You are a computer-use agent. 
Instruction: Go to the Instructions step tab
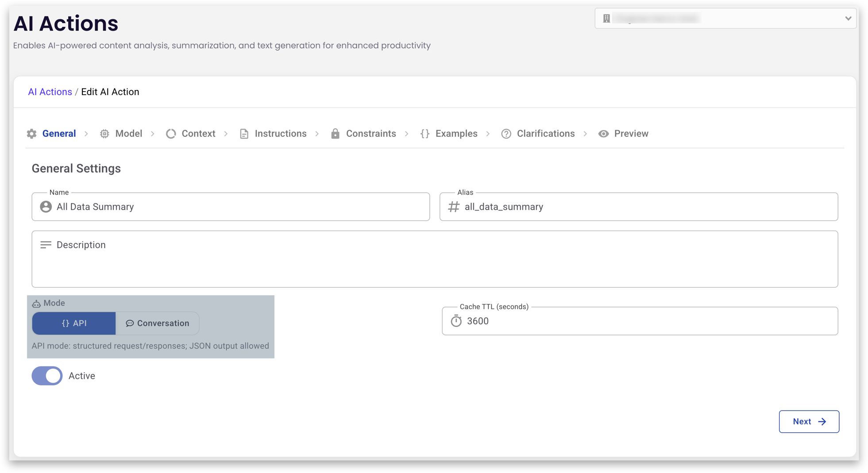tap(280, 134)
